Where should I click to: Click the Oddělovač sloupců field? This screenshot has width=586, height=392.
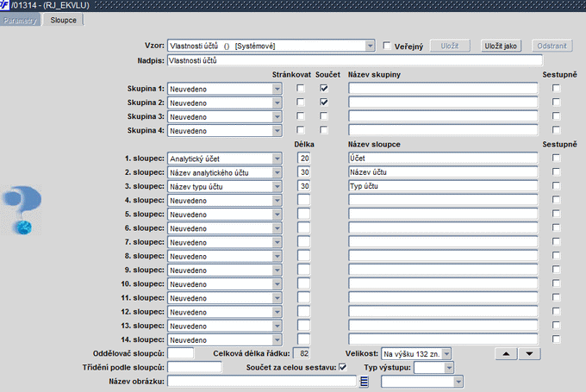[180, 353]
